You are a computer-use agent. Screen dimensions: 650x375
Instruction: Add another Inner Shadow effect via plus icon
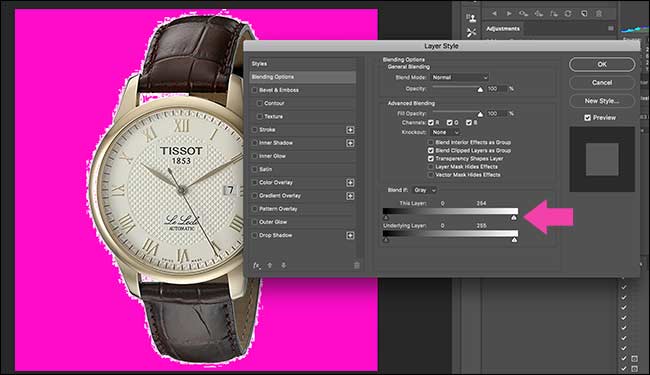pyautogui.click(x=350, y=143)
